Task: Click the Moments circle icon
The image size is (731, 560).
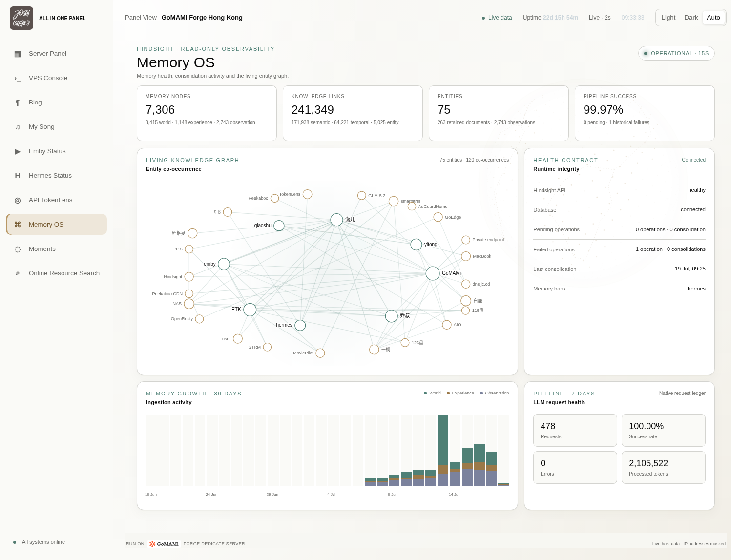Action: point(18,249)
